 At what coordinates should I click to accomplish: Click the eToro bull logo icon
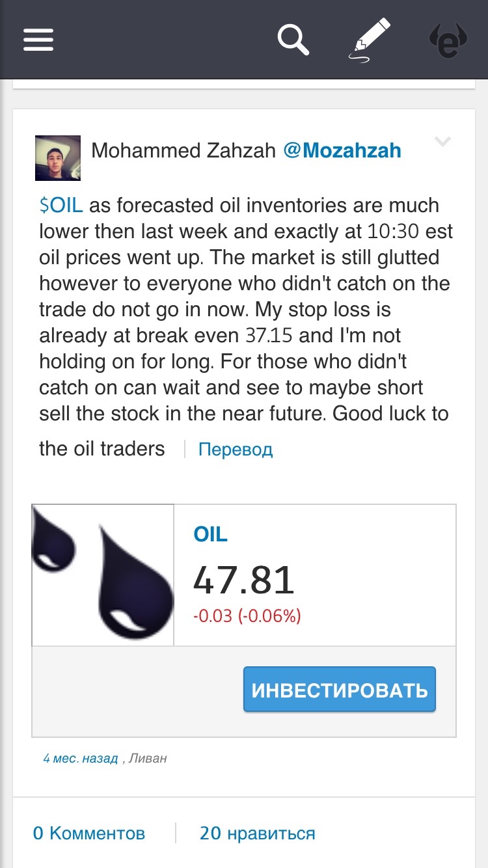448,40
